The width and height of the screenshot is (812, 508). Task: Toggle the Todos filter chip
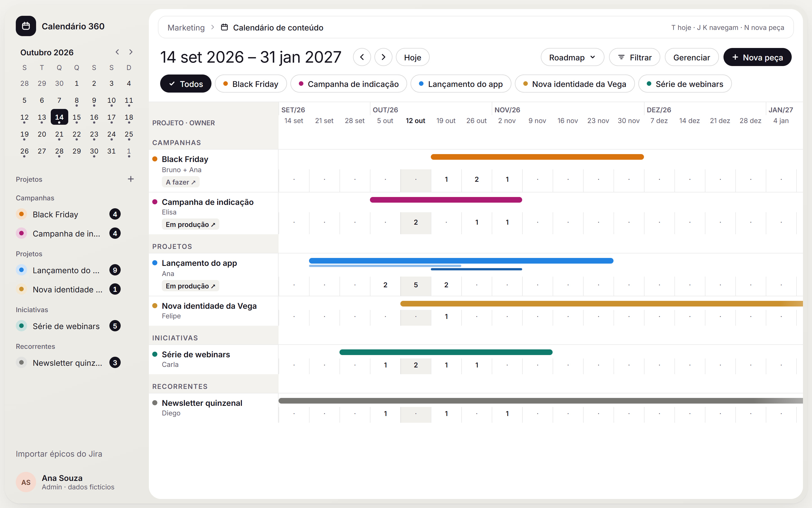pyautogui.click(x=186, y=84)
